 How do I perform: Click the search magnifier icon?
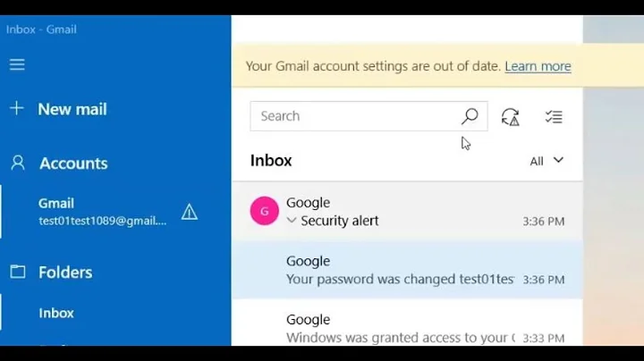point(470,116)
